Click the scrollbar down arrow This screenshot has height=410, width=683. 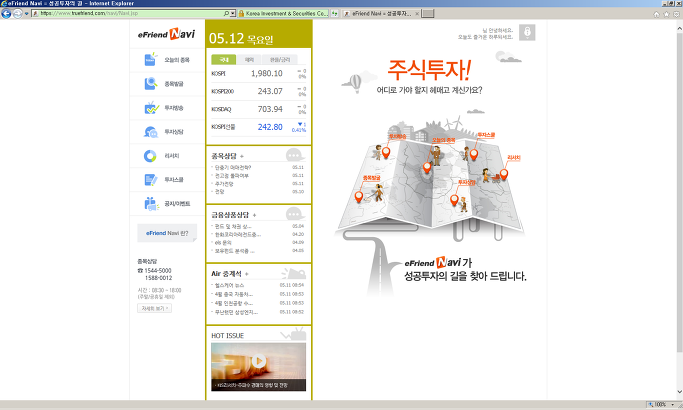coord(679,392)
